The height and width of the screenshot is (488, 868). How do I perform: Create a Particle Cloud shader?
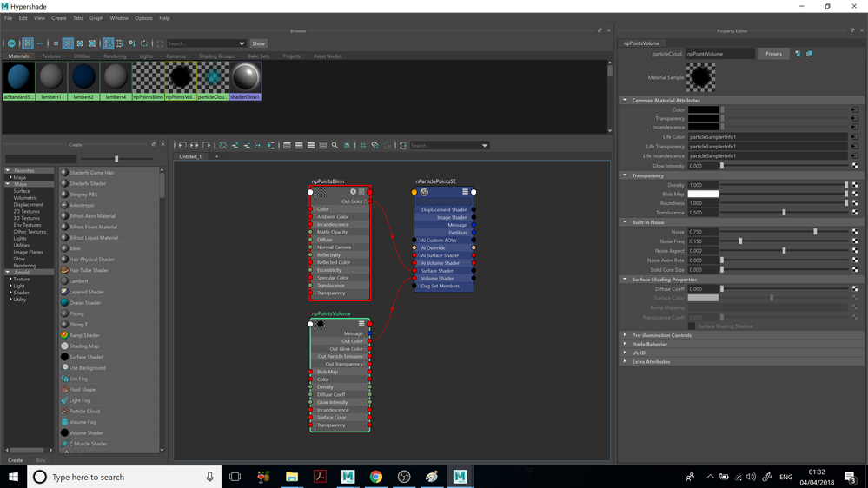(x=84, y=411)
